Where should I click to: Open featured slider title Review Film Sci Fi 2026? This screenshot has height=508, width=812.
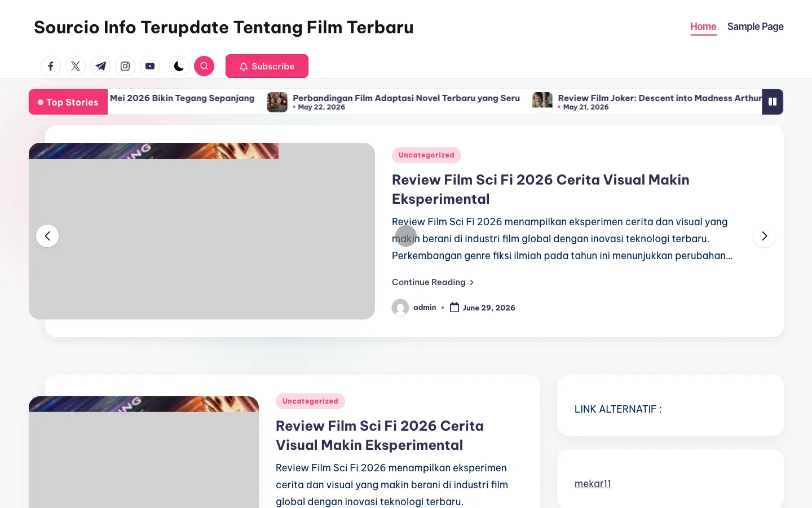point(540,189)
